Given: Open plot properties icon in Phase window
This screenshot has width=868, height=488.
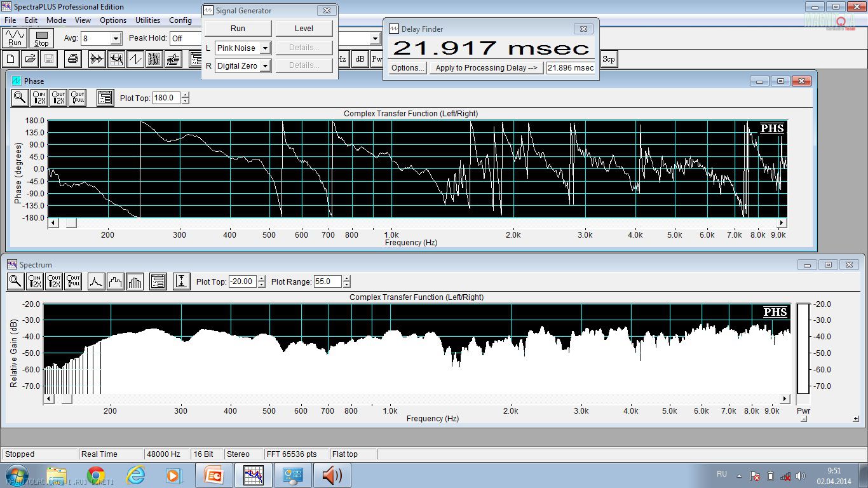Looking at the screenshot, I should [x=105, y=98].
